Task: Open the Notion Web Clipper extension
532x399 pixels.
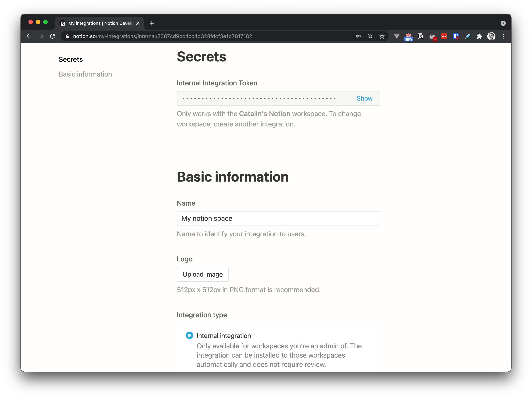Action: pos(420,36)
